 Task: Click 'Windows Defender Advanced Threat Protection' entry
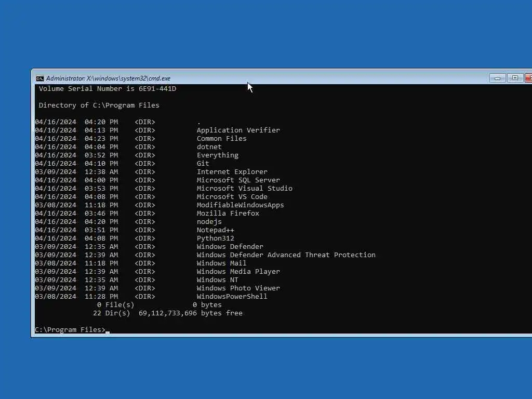point(286,255)
